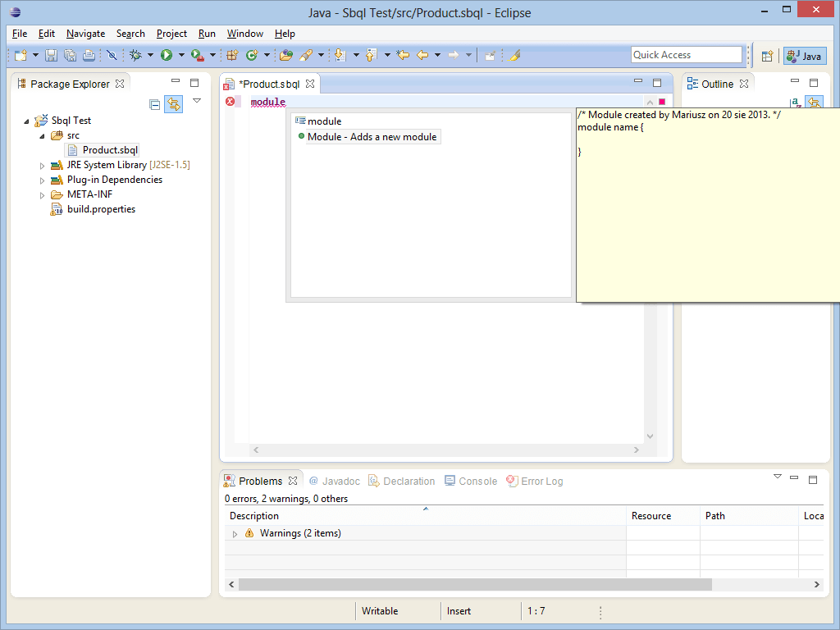840x630 pixels.
Task: Switch to the Console tab
Action: (x=471, y=481)
